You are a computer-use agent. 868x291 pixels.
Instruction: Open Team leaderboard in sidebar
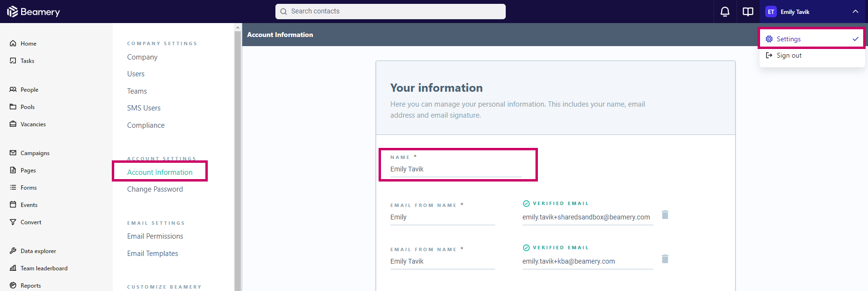44,268
